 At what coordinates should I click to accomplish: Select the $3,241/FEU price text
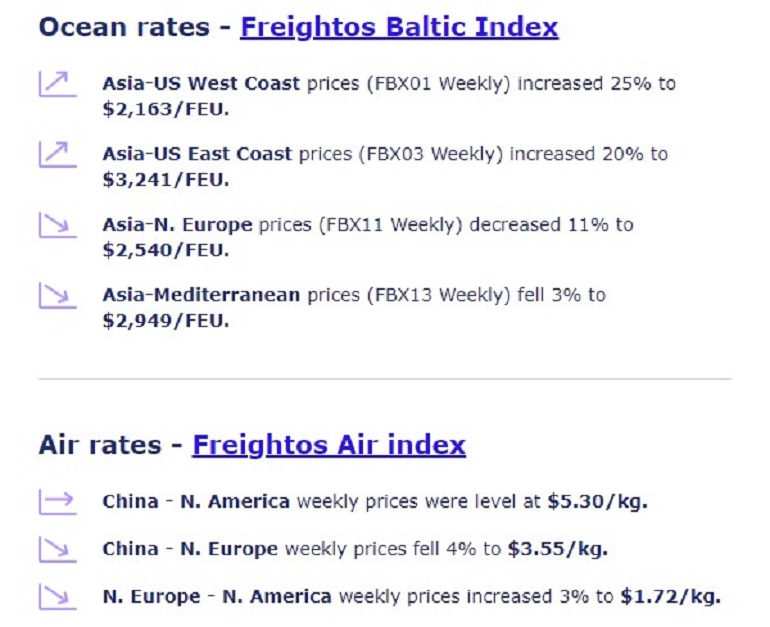point(166,180)
